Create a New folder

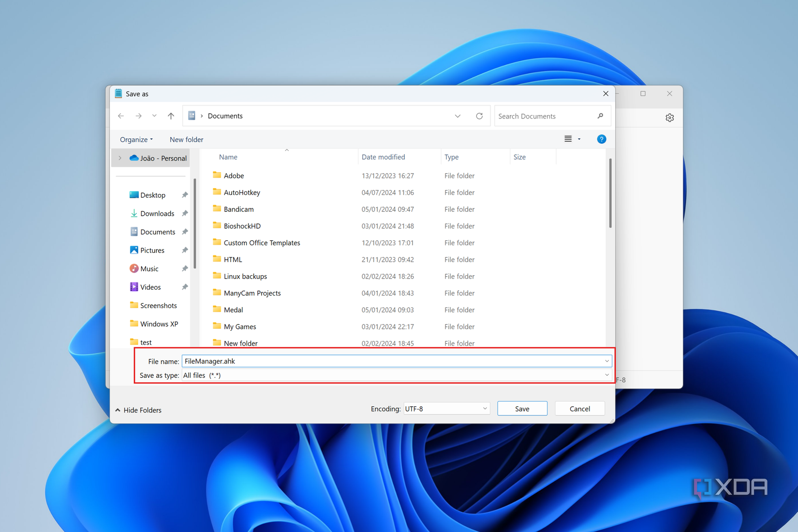click(x=186, y=139)
